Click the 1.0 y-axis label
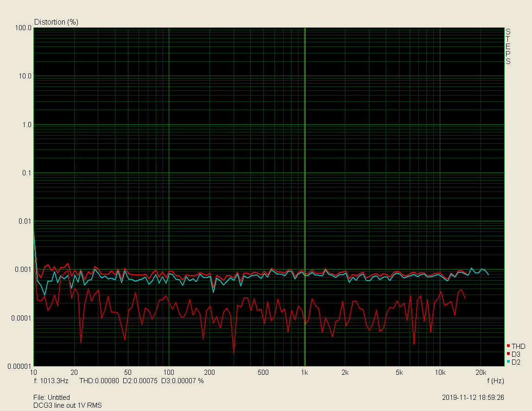 coord(27,125)
